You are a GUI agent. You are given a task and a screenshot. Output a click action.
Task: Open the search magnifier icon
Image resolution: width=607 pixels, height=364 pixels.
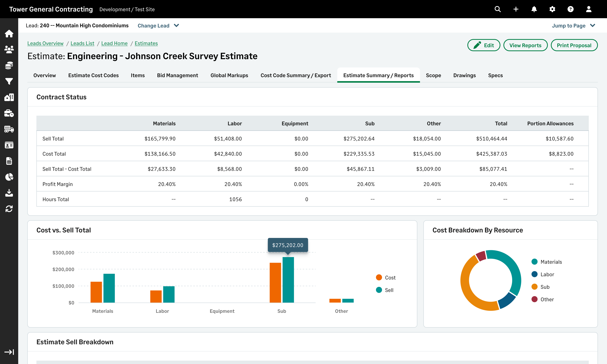pos(498,9)
